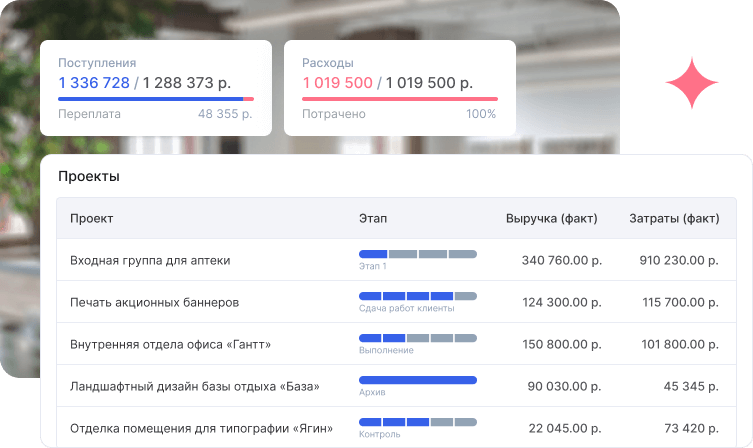The width and height of the screenshot is (753, 448).
Task: Click the fully filled Архив stage bar
Action: point(417,380)
